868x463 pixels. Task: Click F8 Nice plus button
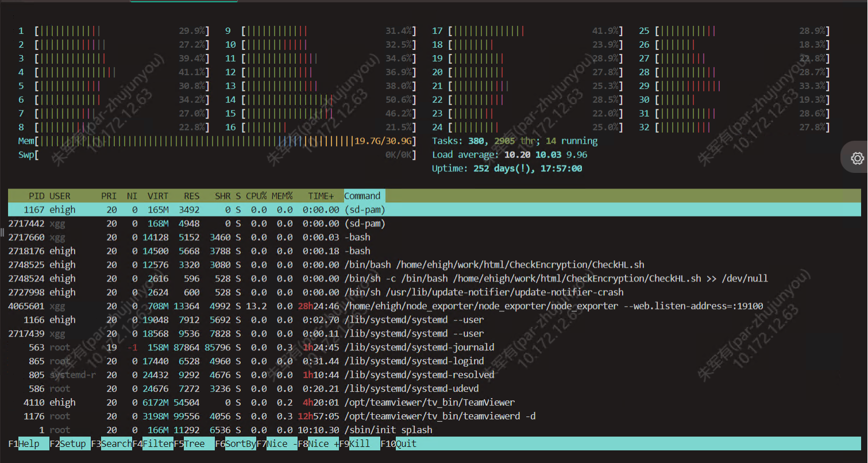(x=319, y=443)
